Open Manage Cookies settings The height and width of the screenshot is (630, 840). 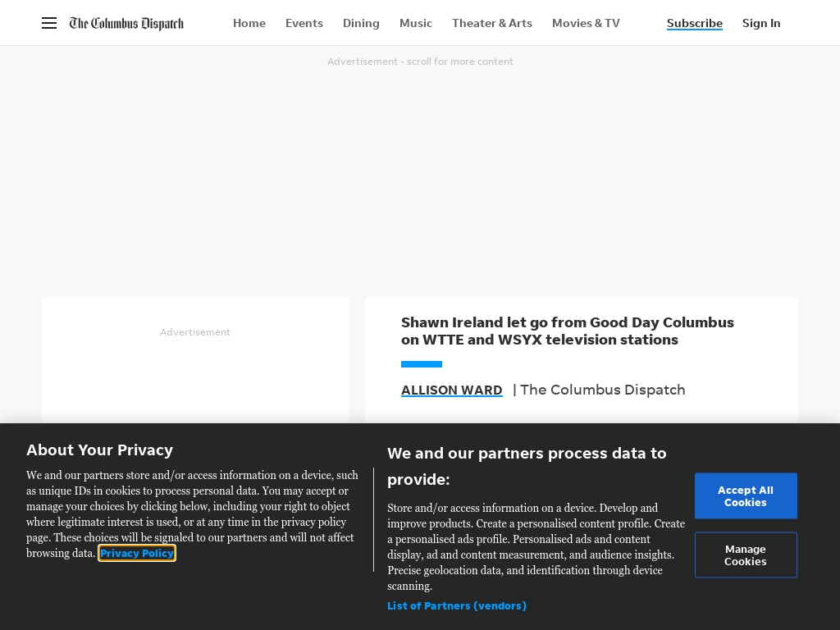coord(746,555)
